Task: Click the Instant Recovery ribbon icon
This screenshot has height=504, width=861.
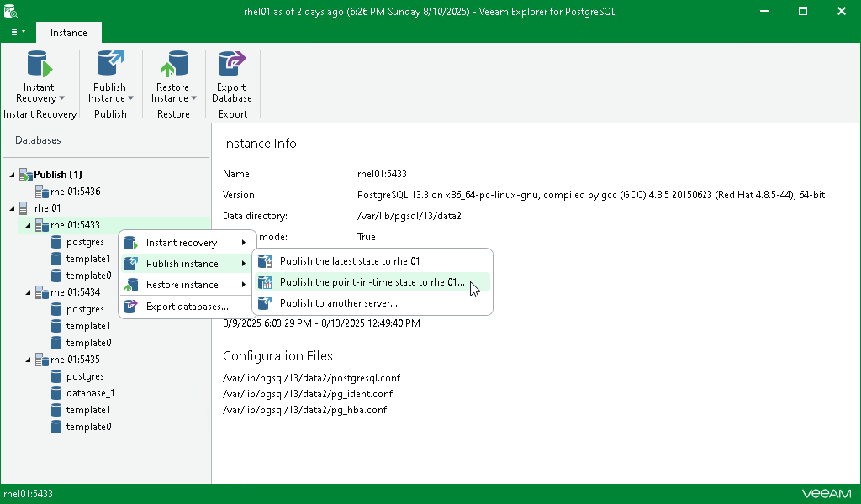Action: [40, 64]
